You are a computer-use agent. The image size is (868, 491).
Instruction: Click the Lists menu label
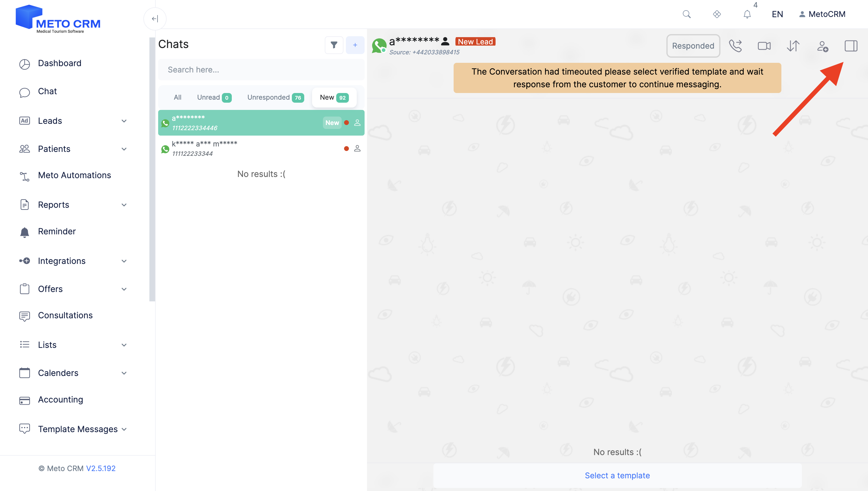point(47,345)
